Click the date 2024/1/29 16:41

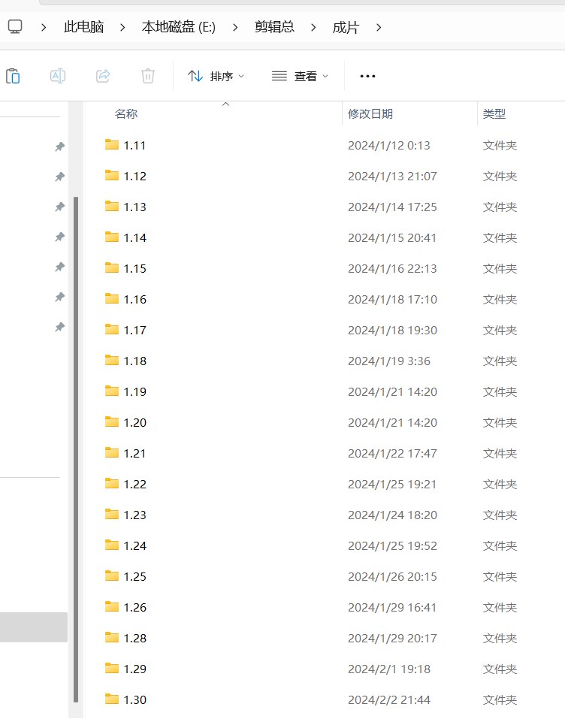(x=392, y=607)
